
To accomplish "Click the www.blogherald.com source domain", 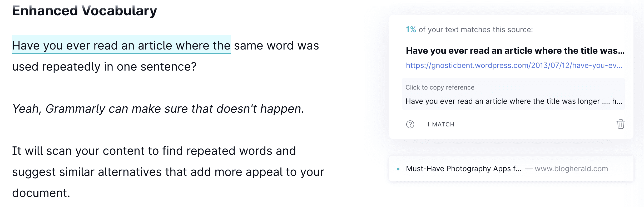I will click(571, 169).
